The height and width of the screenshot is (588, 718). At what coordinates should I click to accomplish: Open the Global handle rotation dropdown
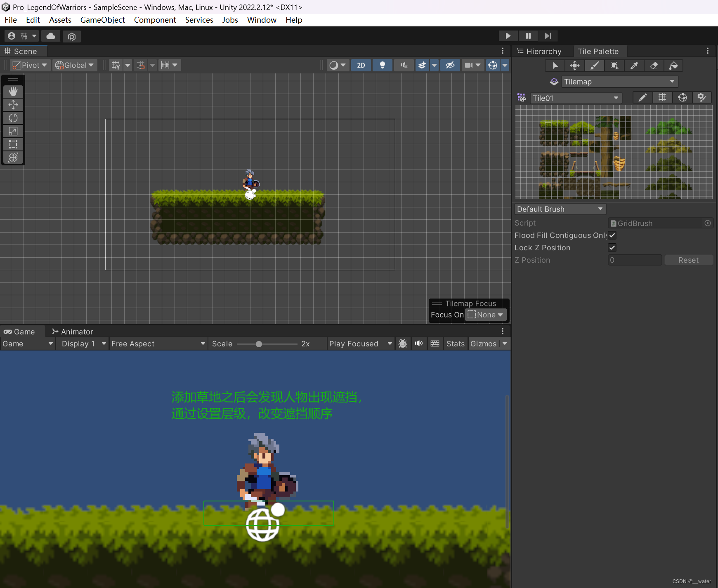pos(75,65)
